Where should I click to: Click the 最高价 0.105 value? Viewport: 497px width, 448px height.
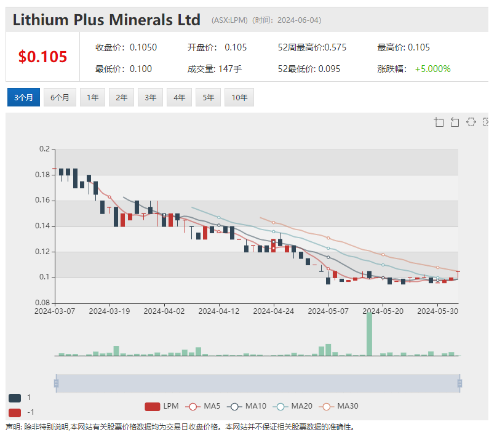pyautogui.click(x=419, y=47)
